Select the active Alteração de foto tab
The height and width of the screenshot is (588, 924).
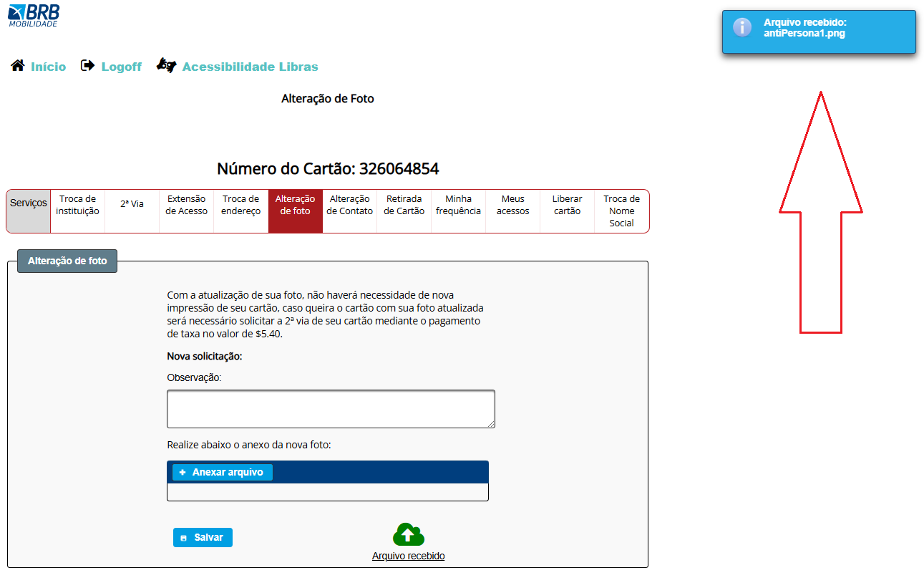pyautogui.click(x=296, y=211)
